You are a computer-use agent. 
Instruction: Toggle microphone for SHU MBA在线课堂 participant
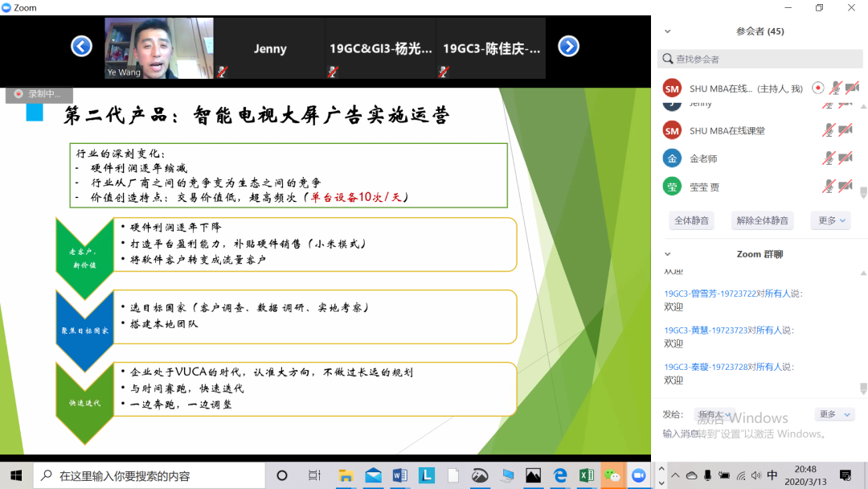tap(829, 130)
